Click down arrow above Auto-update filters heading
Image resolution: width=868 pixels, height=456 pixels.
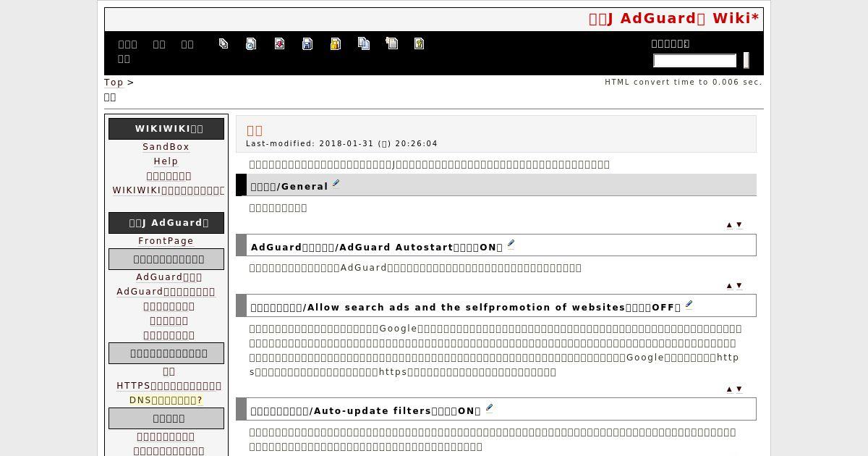click(739, 389)
